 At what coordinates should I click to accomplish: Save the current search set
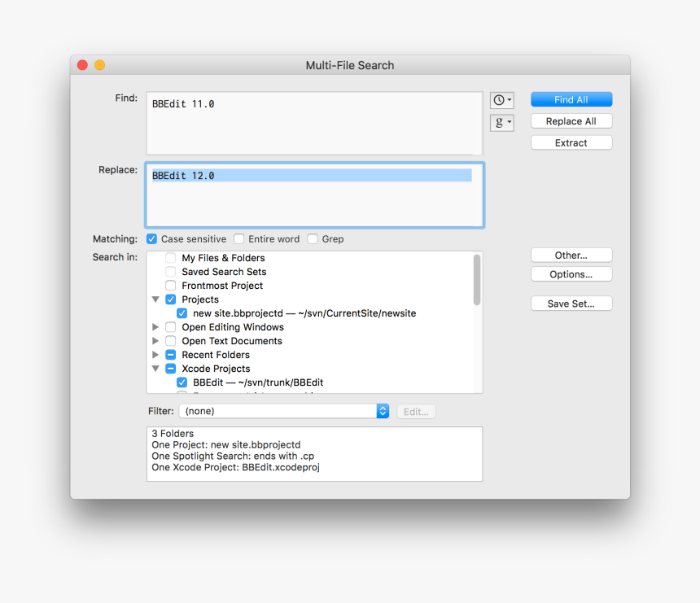tap(571, 303)
